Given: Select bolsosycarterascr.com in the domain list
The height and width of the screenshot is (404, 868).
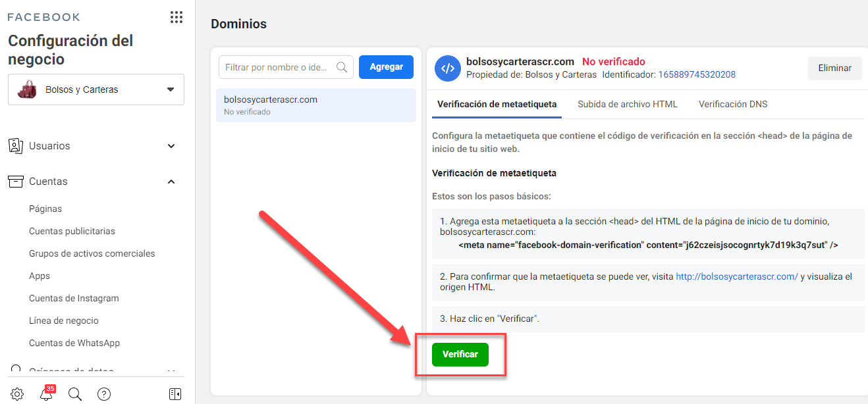Looking at the screenshot, I should click(x=316, y=105).
